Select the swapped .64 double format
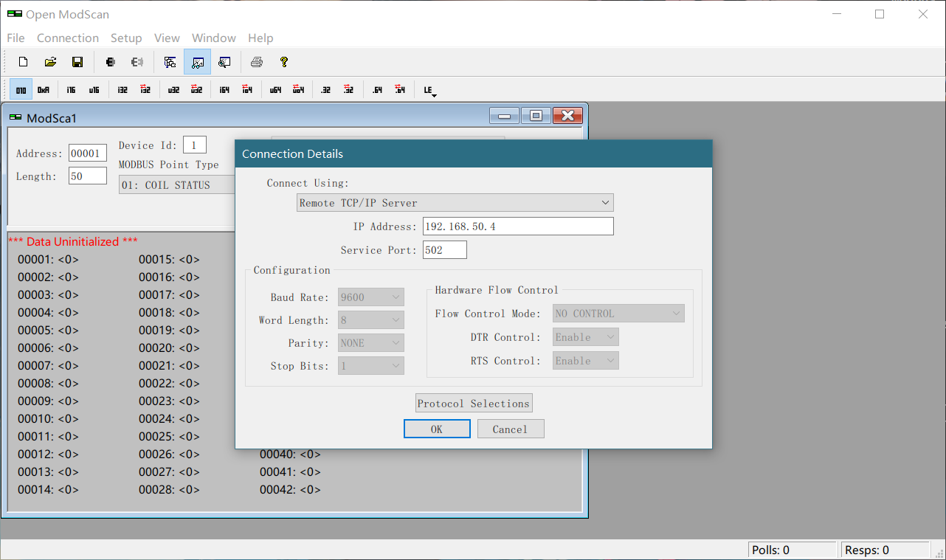 [399, 90]
